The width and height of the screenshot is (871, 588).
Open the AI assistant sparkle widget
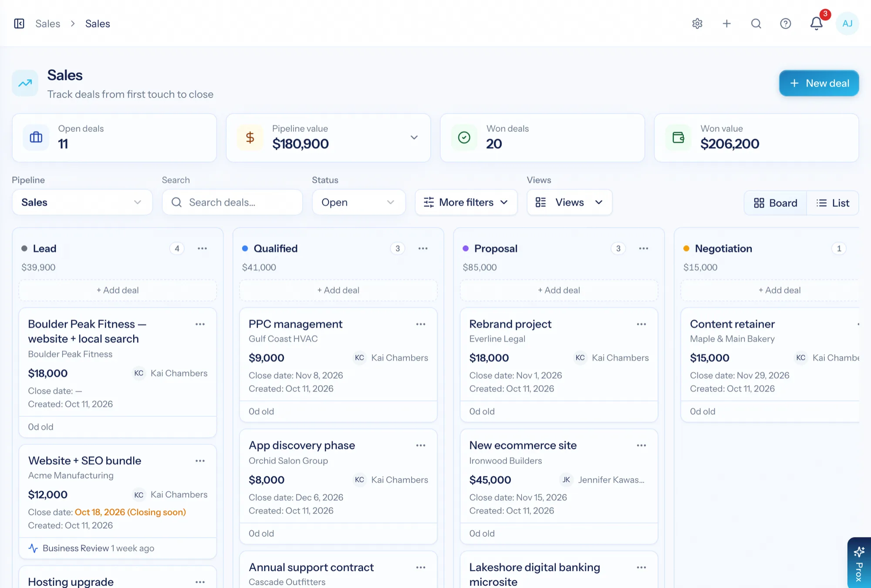pos(859,563)
